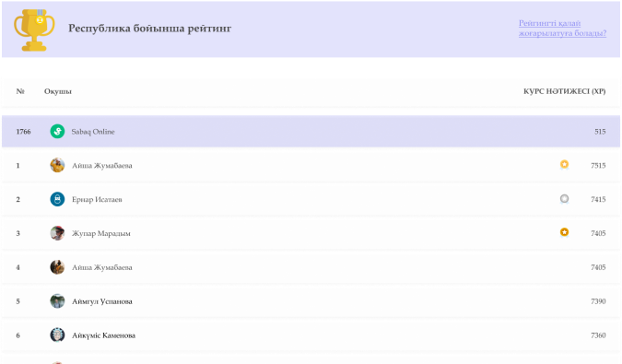
Task: Select the student name Ернар Исатаев
Action: coord(97,199)
